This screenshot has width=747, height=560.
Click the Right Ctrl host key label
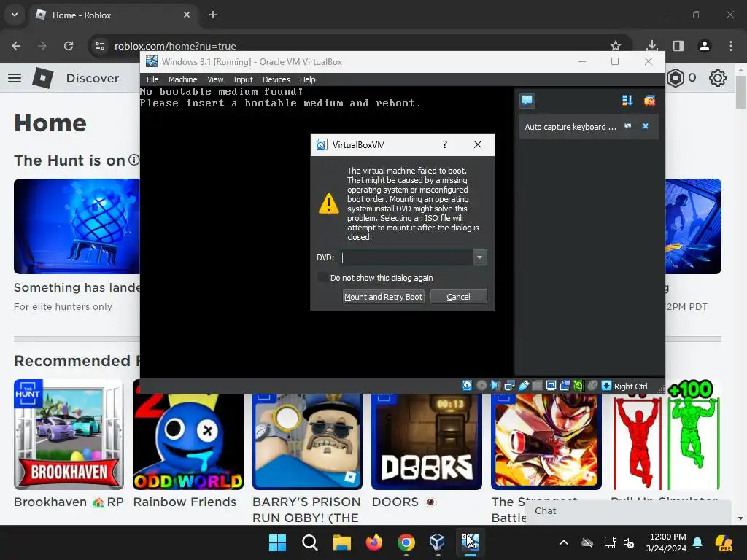[x=631, y=386]
